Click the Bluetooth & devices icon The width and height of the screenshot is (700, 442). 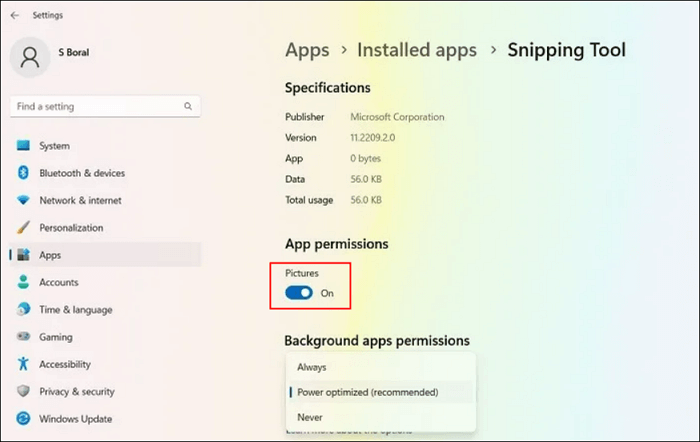[23, 173]
